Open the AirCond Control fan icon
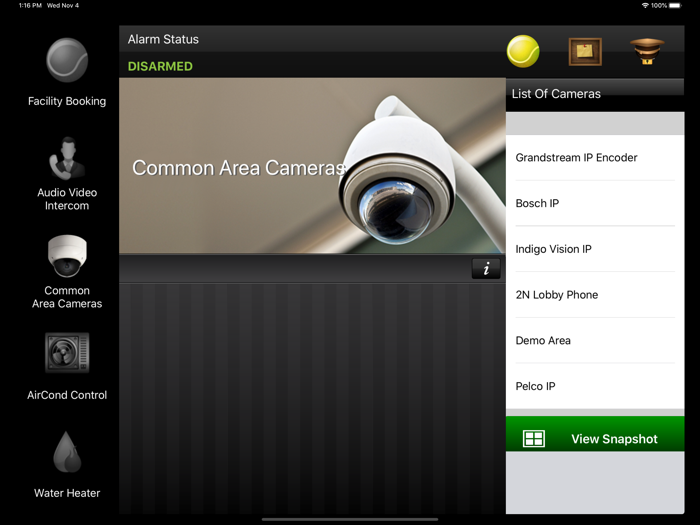Screen dimensions: 700x525 coord(67,353)
